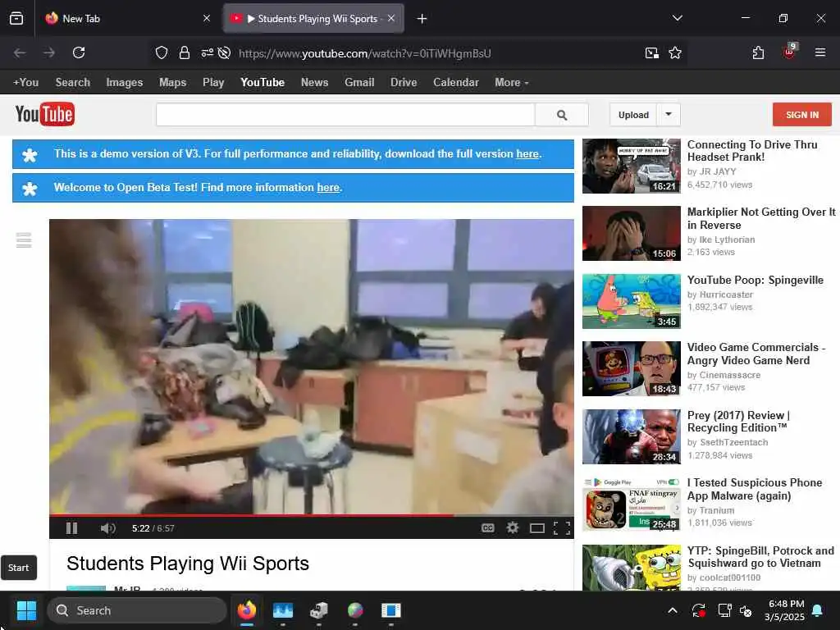
Task: Bookmark this page with star icon
Action: pyautogui.click(x=675, y=52)
